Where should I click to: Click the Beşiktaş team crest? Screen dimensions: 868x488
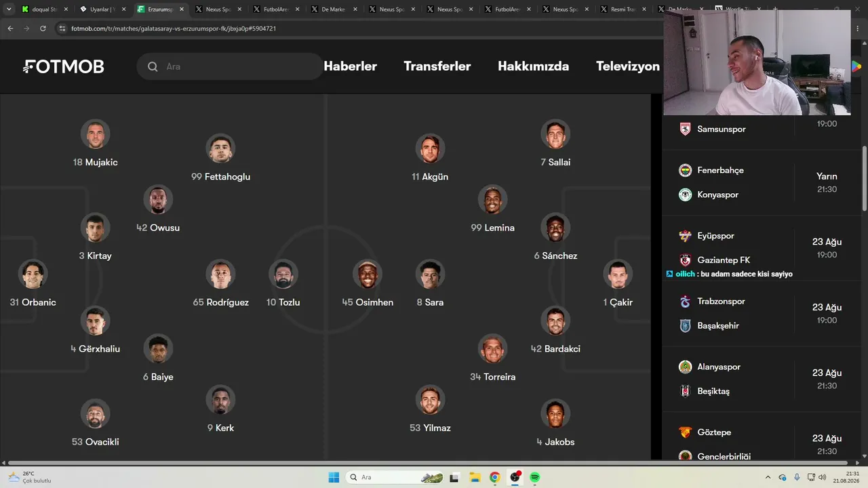coord(685,391)
